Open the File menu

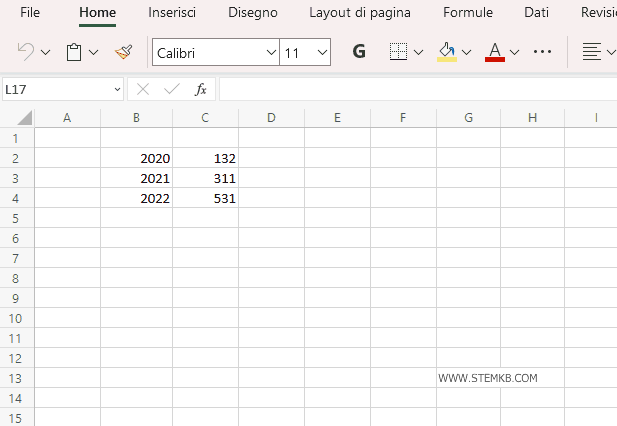(x=30, y=13)
